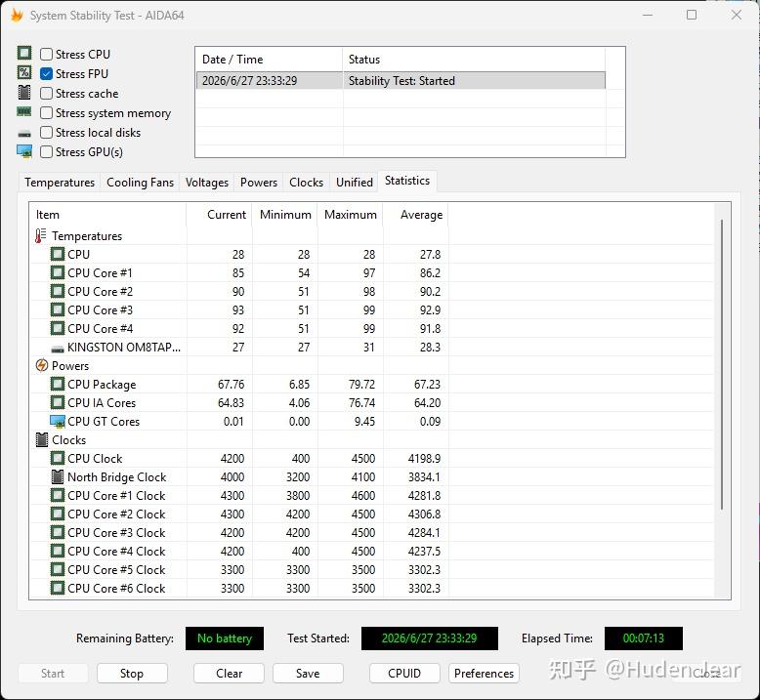Click the Stress FPU percent icon
760x700 pixels.
pyautogui.click(x=24, y=72)
